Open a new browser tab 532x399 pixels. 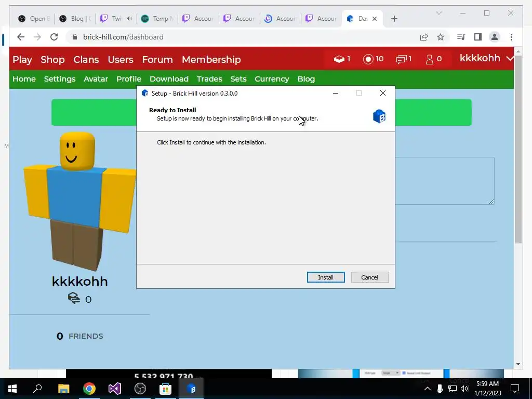pyautogui.click(x=394, y=19)
